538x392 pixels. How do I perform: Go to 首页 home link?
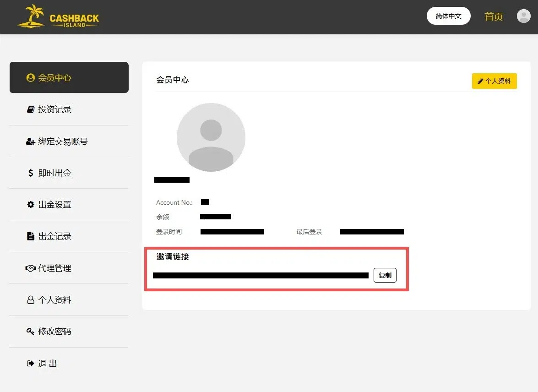[494, 16]
